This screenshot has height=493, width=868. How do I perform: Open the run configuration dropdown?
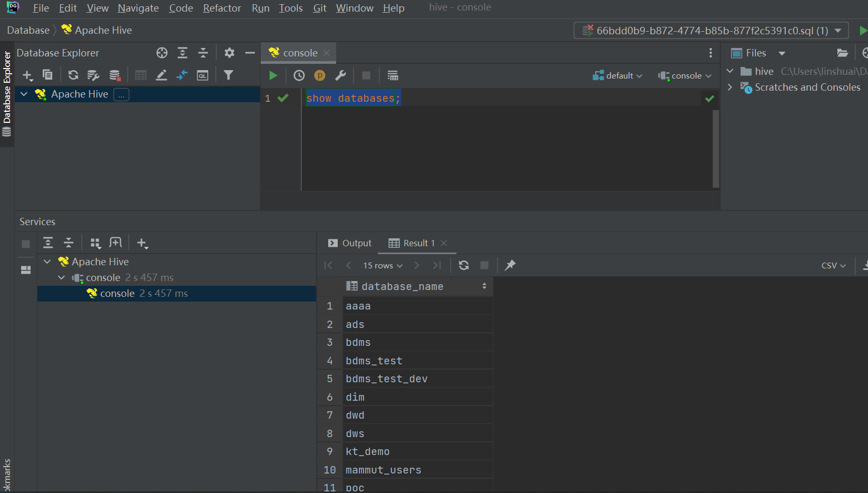711,31
